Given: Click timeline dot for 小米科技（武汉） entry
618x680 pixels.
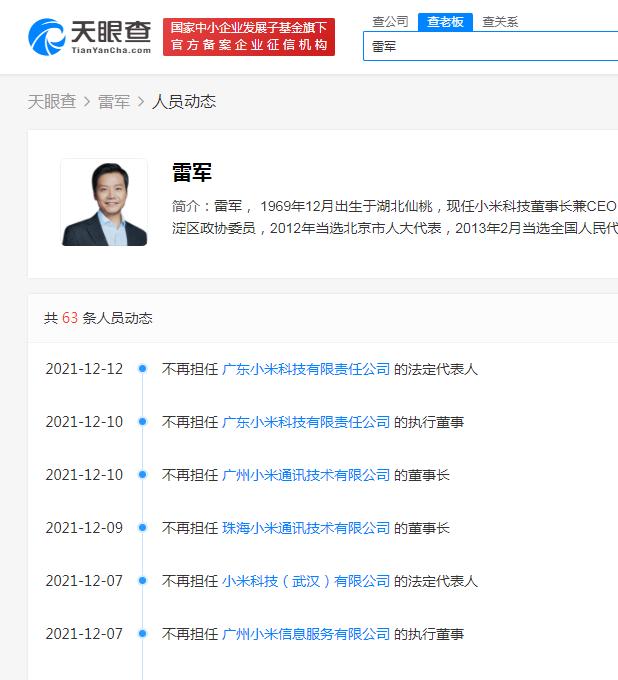Looking at the screenshot, I should (x=142, y=580).
